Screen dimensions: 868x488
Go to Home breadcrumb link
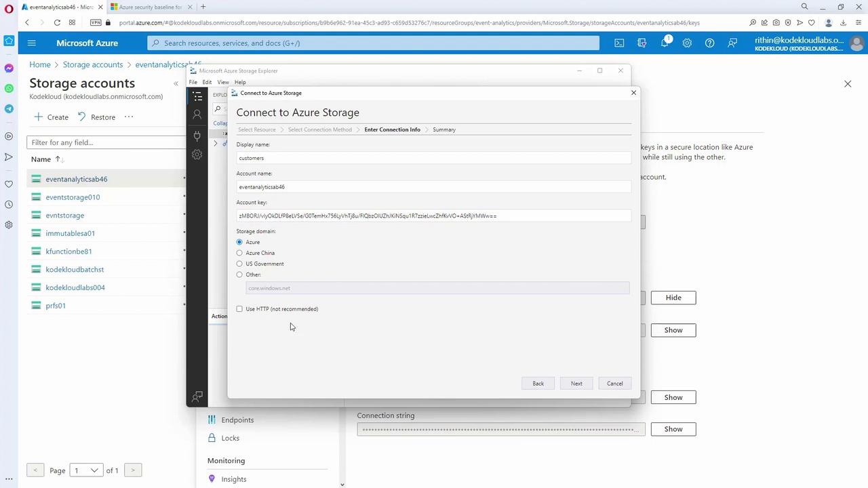[40, 64]
